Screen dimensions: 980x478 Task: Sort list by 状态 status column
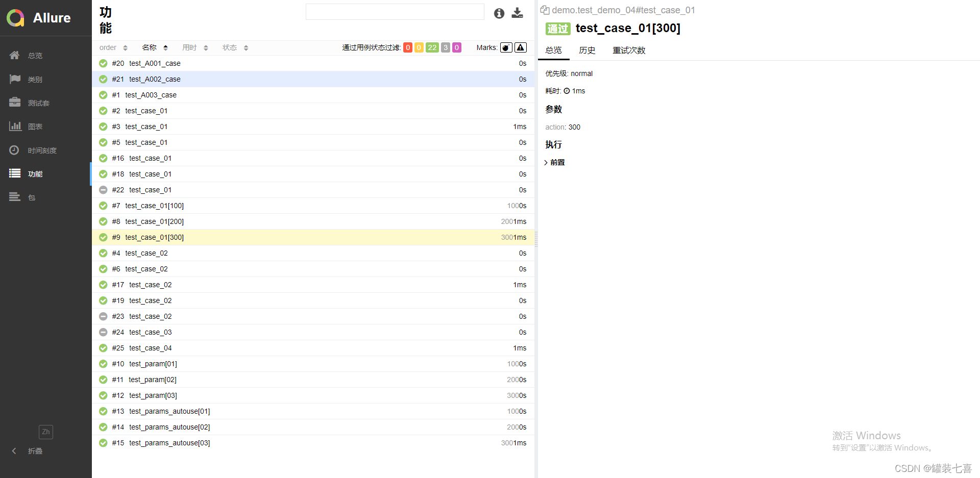pyautogui.click(x=235, y=47)
